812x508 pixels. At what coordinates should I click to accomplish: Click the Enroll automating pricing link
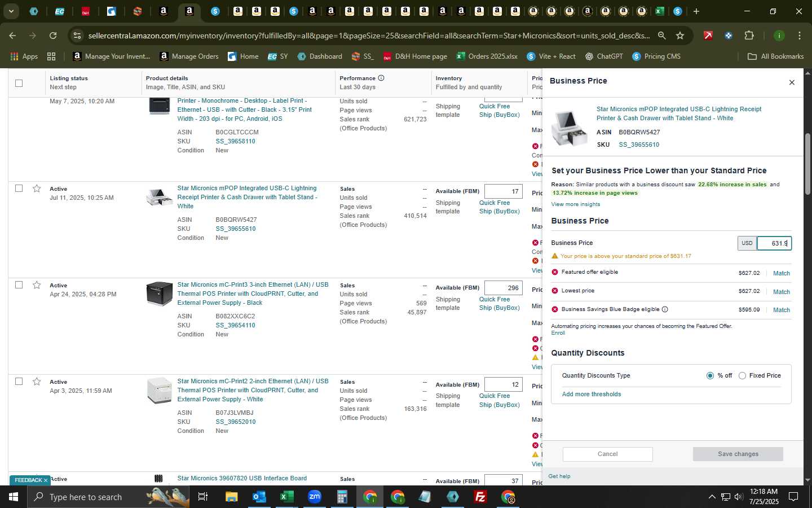(558, 333)
